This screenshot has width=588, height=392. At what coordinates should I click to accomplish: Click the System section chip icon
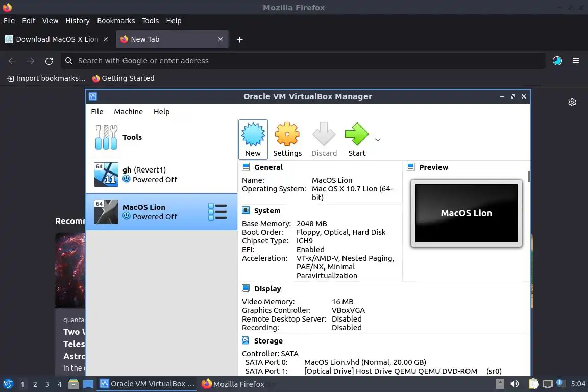pyautogui.click(x=246, y=210)
